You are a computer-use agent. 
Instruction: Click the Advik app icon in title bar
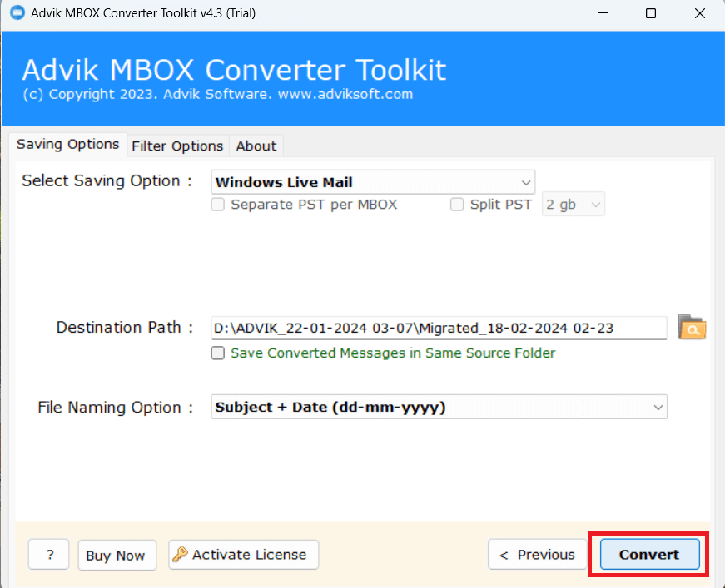coord(17,13)
